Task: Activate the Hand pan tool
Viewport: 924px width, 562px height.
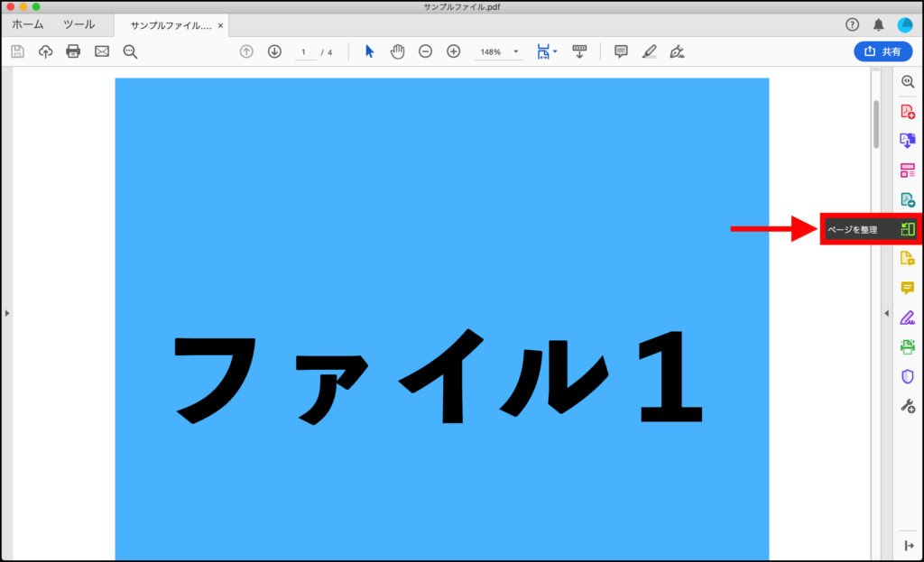Action: 398,51
